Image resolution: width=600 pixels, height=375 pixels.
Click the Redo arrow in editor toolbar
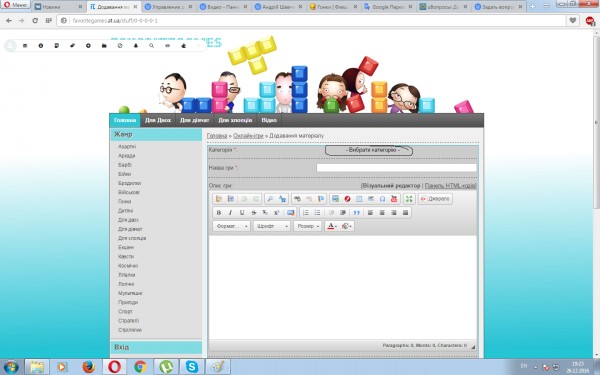coord(256,199)
